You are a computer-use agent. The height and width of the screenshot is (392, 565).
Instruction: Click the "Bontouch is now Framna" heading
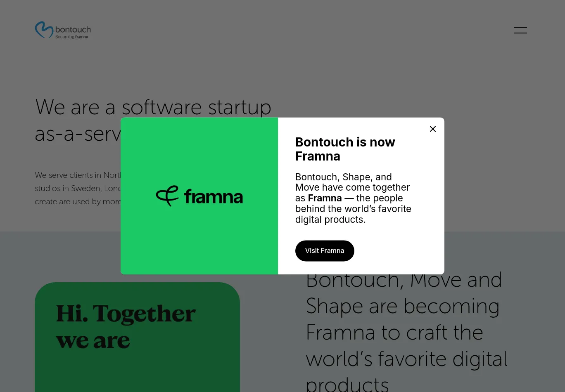(x=345, y=149)
